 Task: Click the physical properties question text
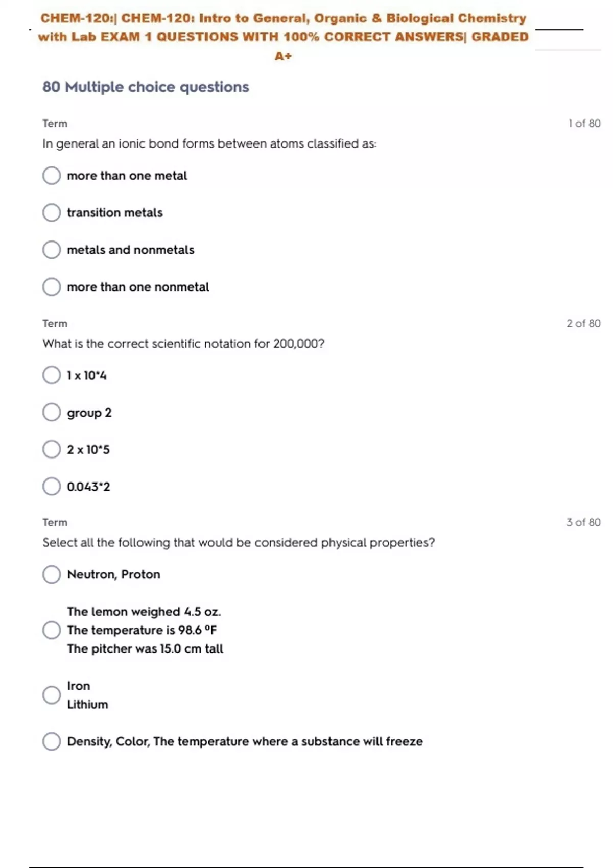239,543
